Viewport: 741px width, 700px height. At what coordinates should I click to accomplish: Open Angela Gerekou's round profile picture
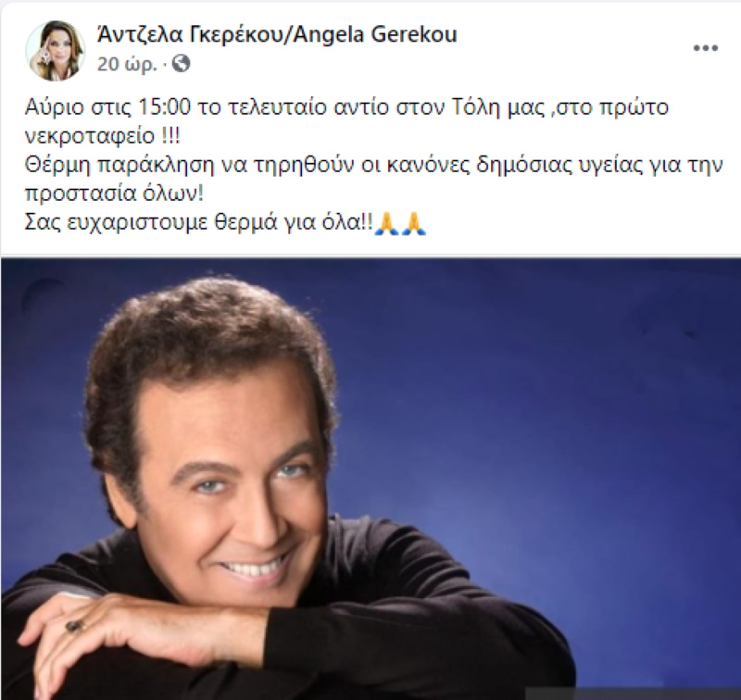pos(56,51)
